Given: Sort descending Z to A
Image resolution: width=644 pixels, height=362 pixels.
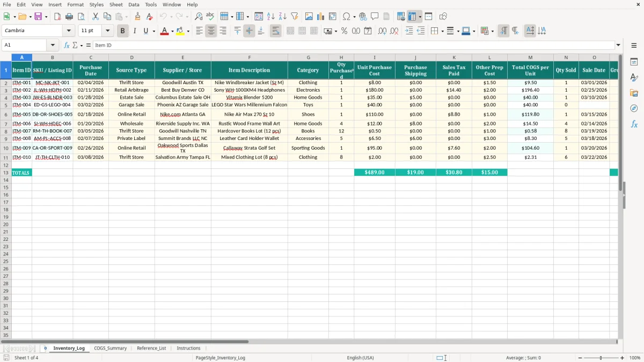Looking at the screenshot, I should 283,17.
